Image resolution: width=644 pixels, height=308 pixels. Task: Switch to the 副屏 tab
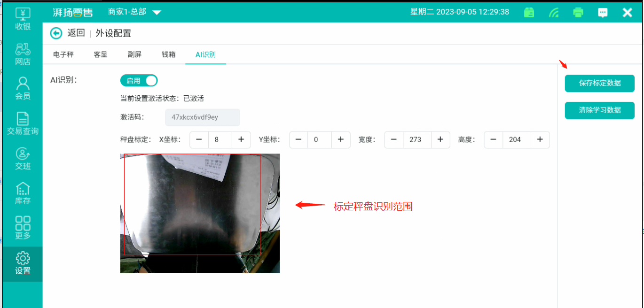coord(134,54)
